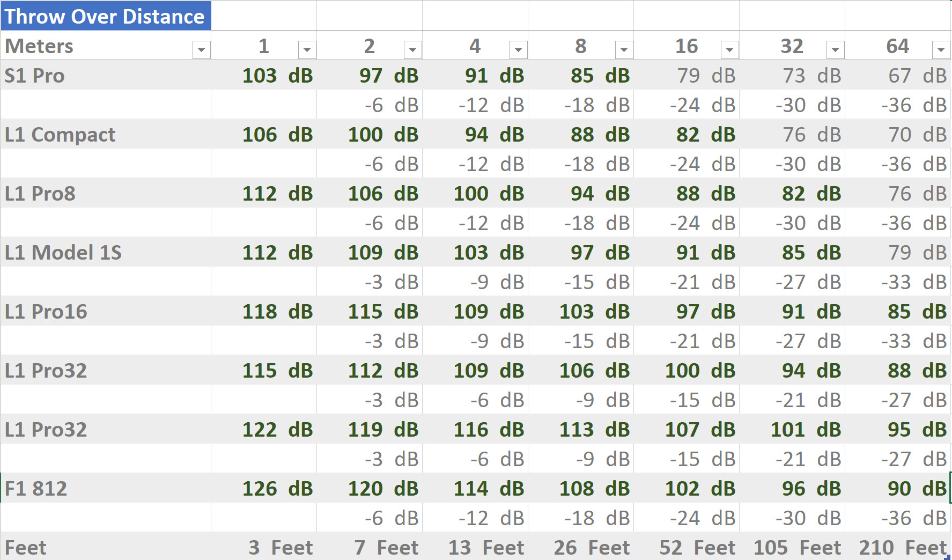Open the Meters column filter dropdown
The height and width of the screenshot is (560, 952).
coord(201,50)
